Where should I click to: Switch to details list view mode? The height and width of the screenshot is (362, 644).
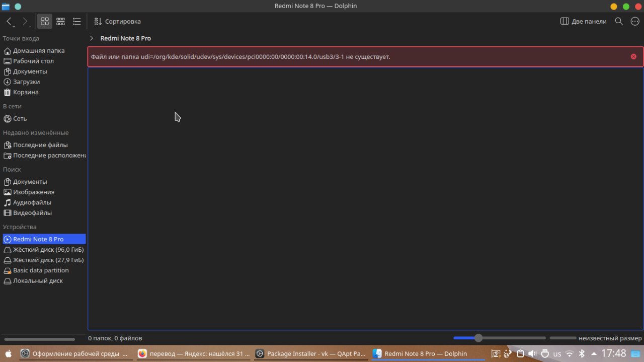tap(77, 21)
